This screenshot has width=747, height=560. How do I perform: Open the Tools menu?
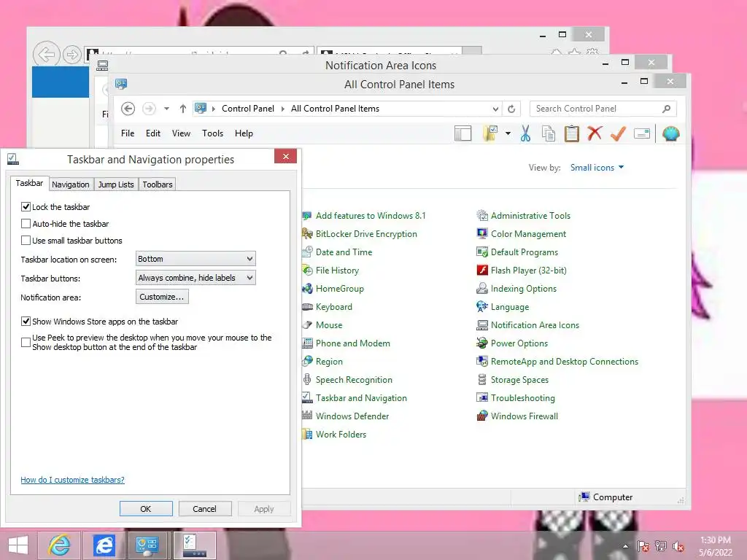(x=212, y=133)
